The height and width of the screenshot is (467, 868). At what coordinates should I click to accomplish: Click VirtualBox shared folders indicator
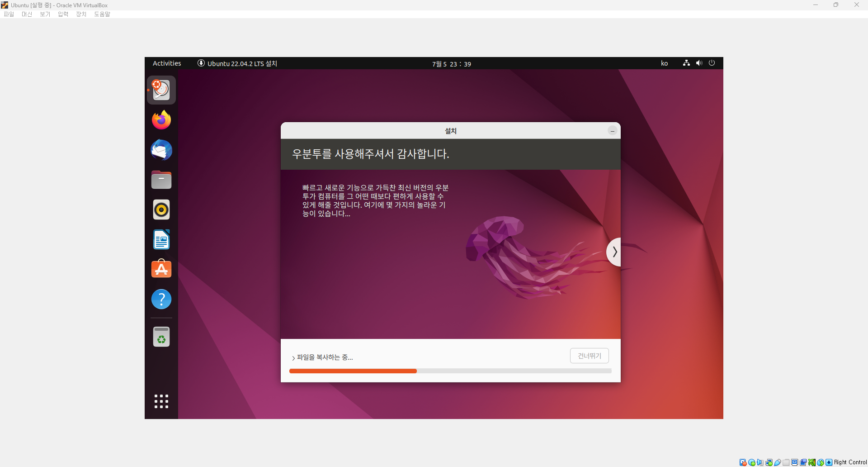click(x=786, y=462)
